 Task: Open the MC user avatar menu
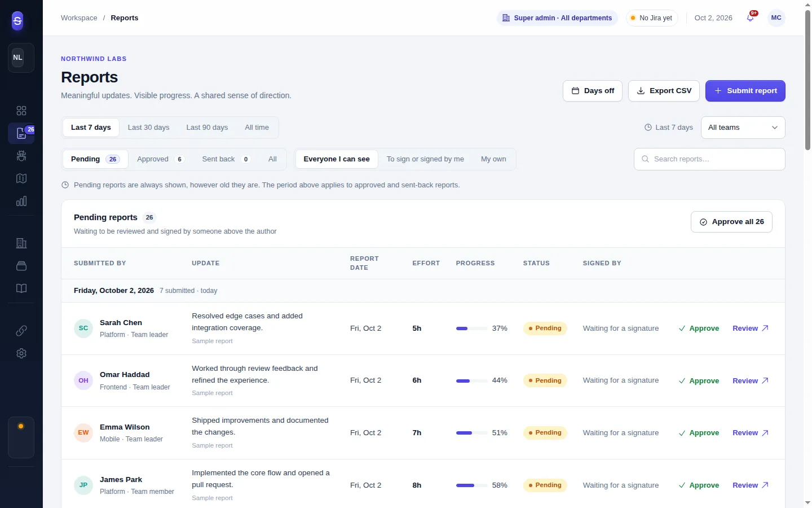coord(776,18)
